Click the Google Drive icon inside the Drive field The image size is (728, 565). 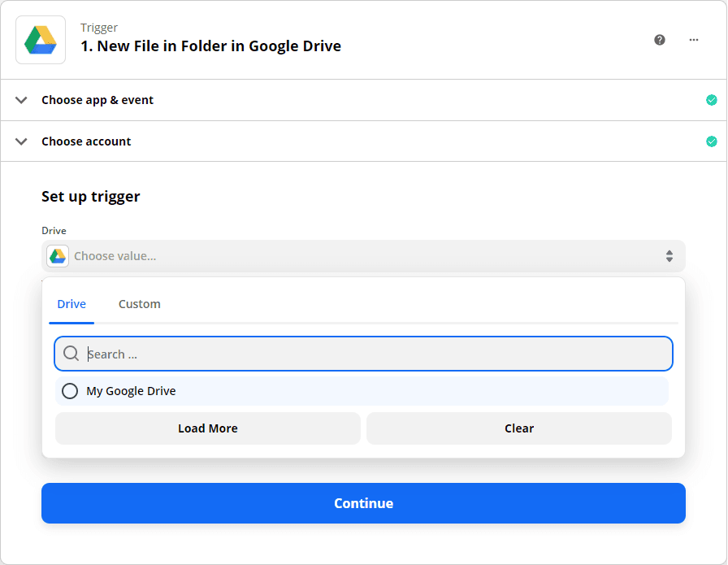point(57,255)
